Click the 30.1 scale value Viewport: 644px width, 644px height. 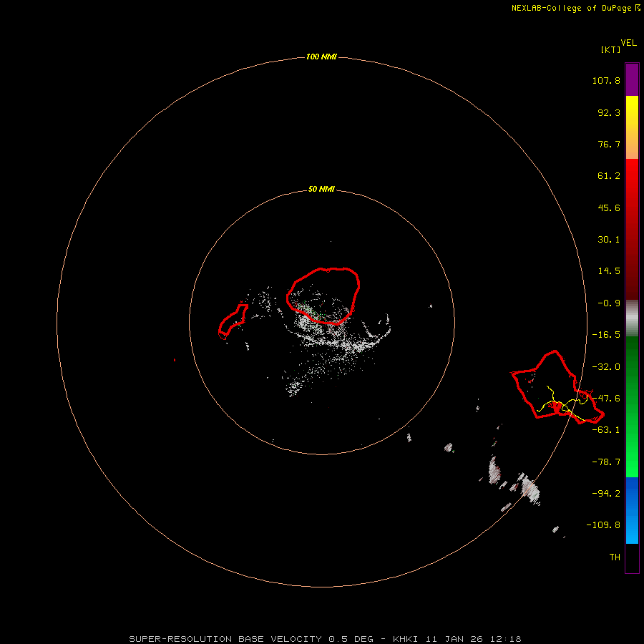point(609,240)
